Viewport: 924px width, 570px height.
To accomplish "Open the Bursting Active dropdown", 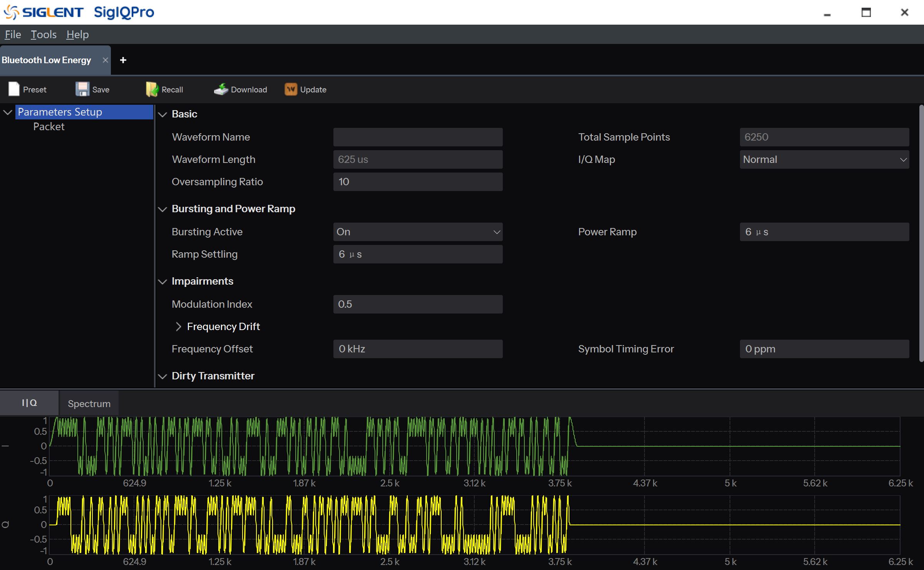I will point(418,232).
